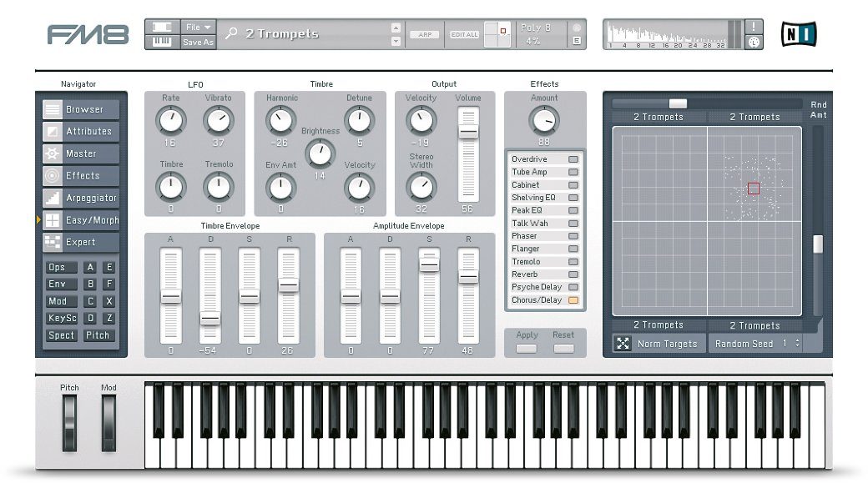Open the Spect expert page
The image size is (868, 483).
coord(61,335)
